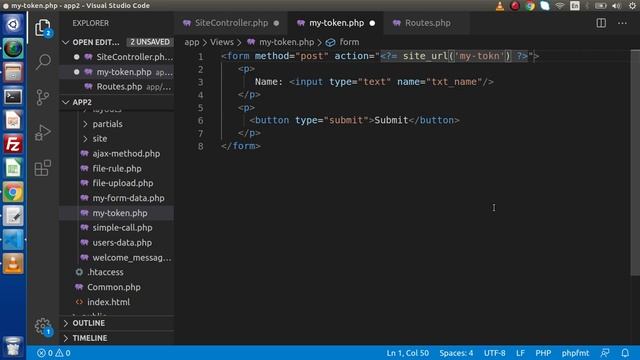Click the '2 UNSAVED' badge
The width and height of the screenshot is (640, 360).
[150, 42]
